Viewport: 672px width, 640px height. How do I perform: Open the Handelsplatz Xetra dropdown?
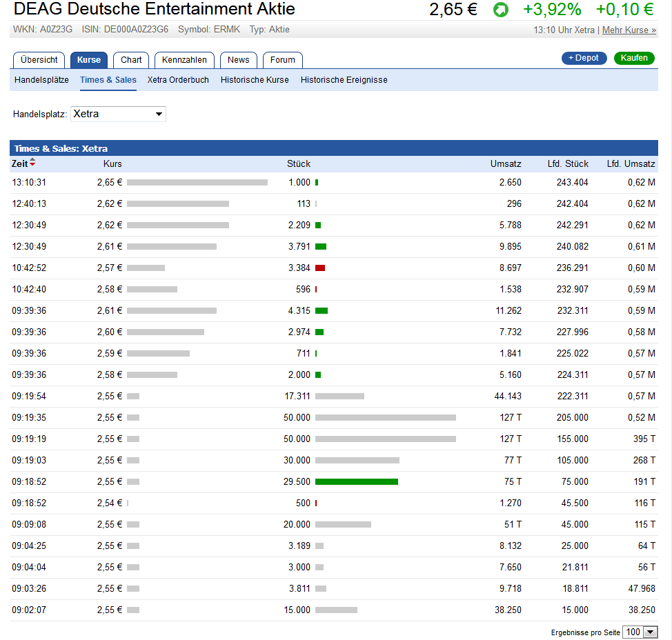pos(118,114)
